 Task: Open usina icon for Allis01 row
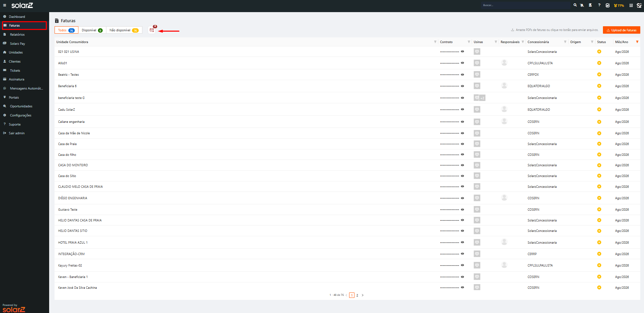click(x=477, y=63)
